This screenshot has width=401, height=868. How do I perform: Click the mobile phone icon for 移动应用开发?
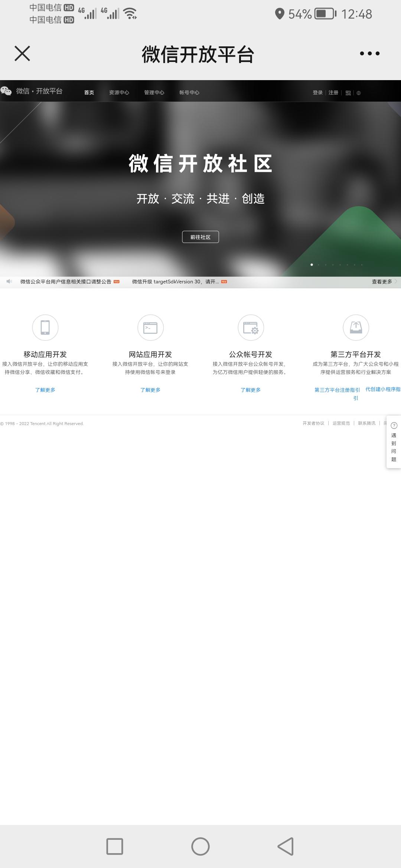coord(45,328)
